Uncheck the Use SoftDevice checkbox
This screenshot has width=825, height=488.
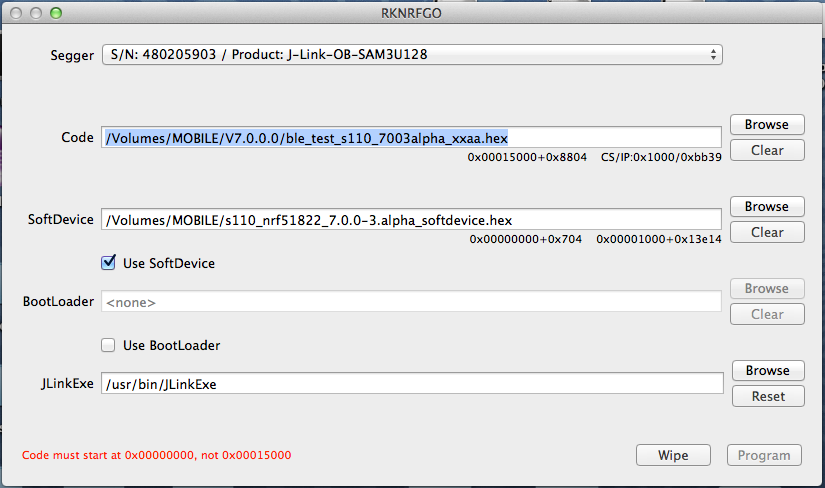pyautogui.click(x=108, y=262)
